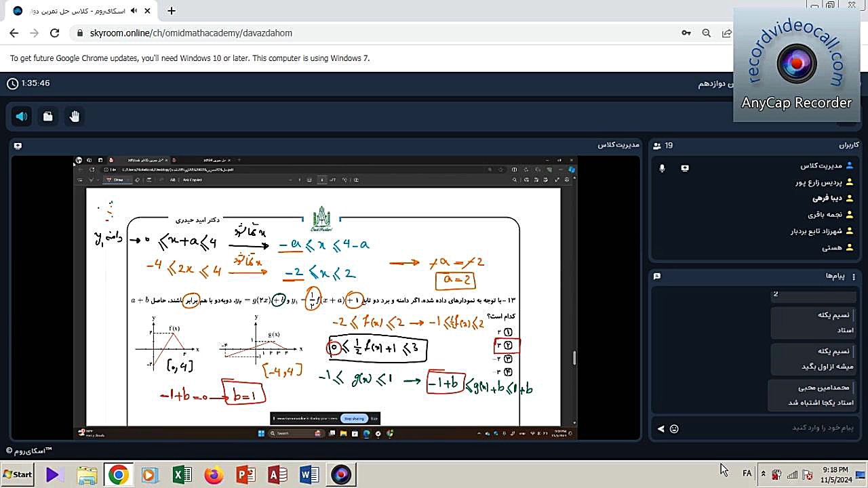Open Word from taskbar

[309, 474]
